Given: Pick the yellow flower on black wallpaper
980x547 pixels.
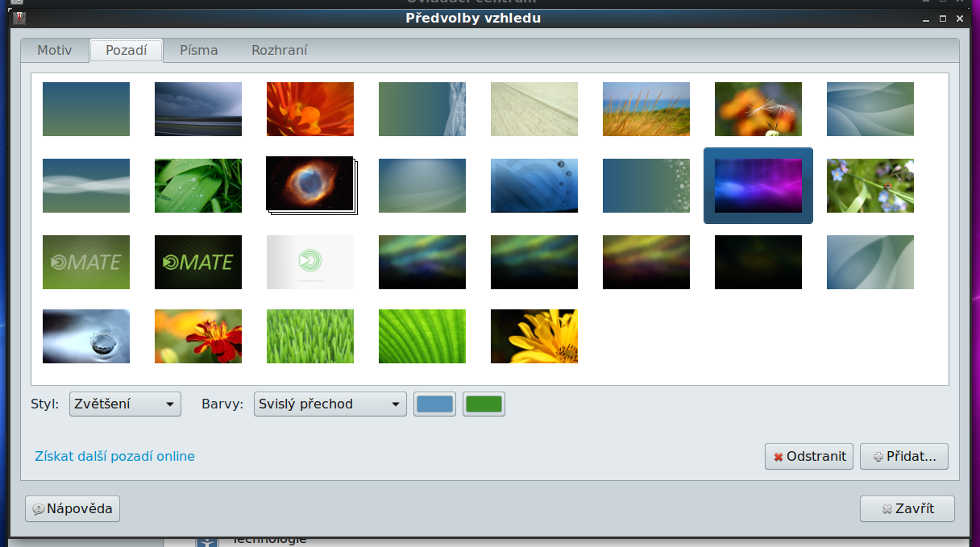Looking at the screenshot, I should (x=534, y=336).
